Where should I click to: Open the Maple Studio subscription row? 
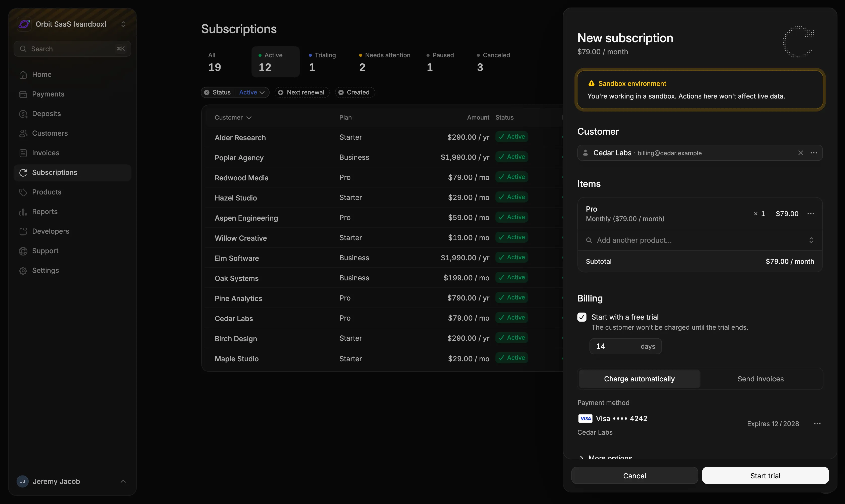pos(383,358)
